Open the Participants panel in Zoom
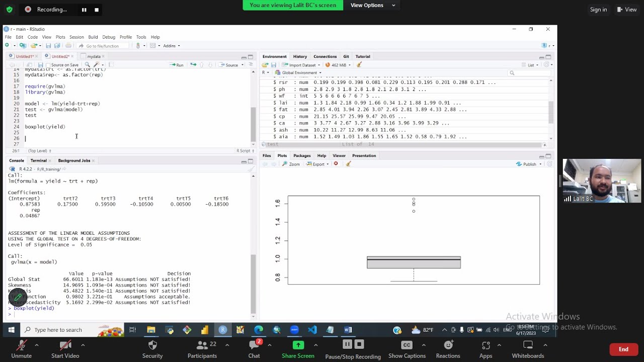Screen dimensions: 644x362 tap(202, 349)
